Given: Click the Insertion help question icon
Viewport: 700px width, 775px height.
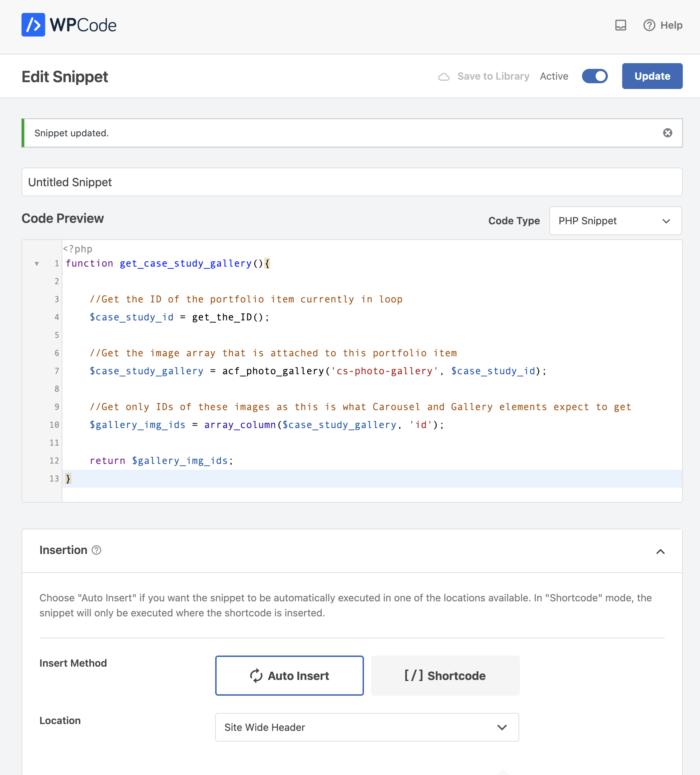Looking at the screenshot, I should 96,550.
